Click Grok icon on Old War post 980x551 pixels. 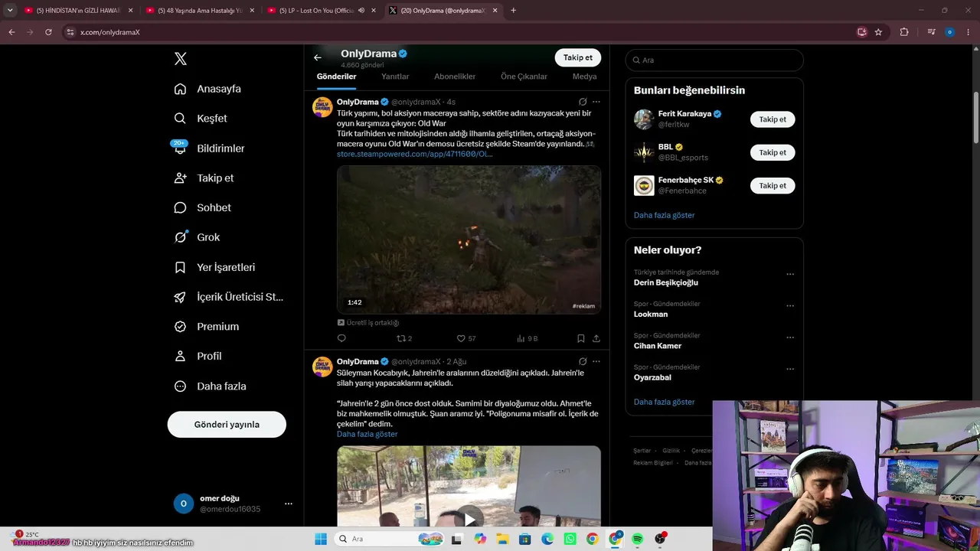(583, 102)
